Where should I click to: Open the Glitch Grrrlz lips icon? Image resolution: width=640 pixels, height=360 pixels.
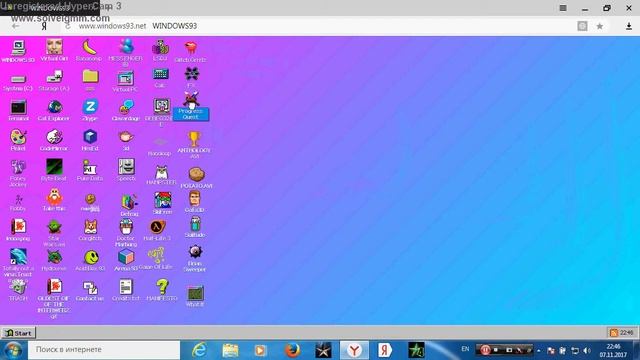(x=190, y=48)
